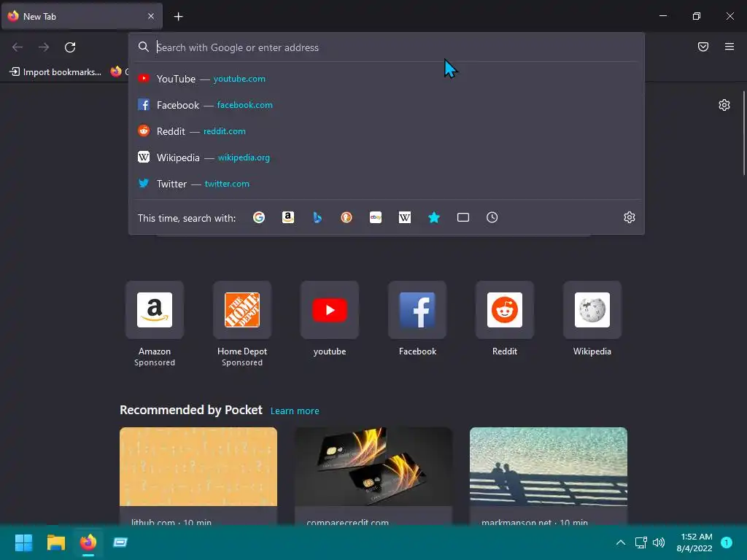Search open tabs using the tabs icon
The width and height of the screenshot is (747, 560).
463,217
